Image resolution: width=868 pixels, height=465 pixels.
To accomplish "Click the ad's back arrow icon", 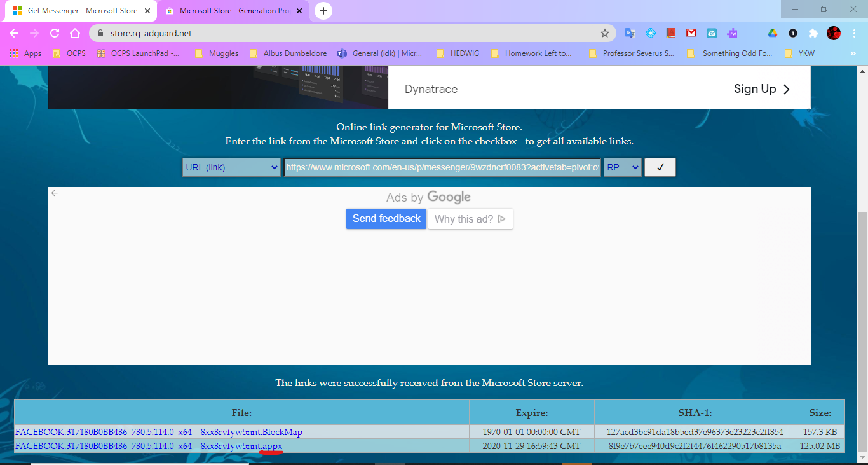I will click(x=55, y=193).
